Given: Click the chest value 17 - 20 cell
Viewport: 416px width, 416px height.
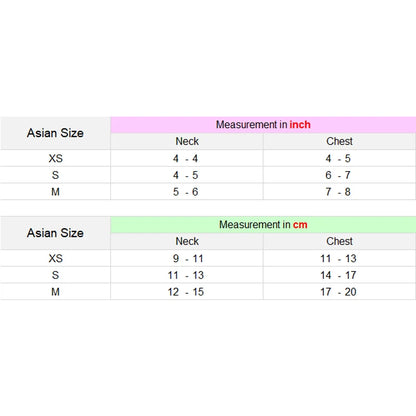Looking at the screenshot, I should (x=339, y=292).
